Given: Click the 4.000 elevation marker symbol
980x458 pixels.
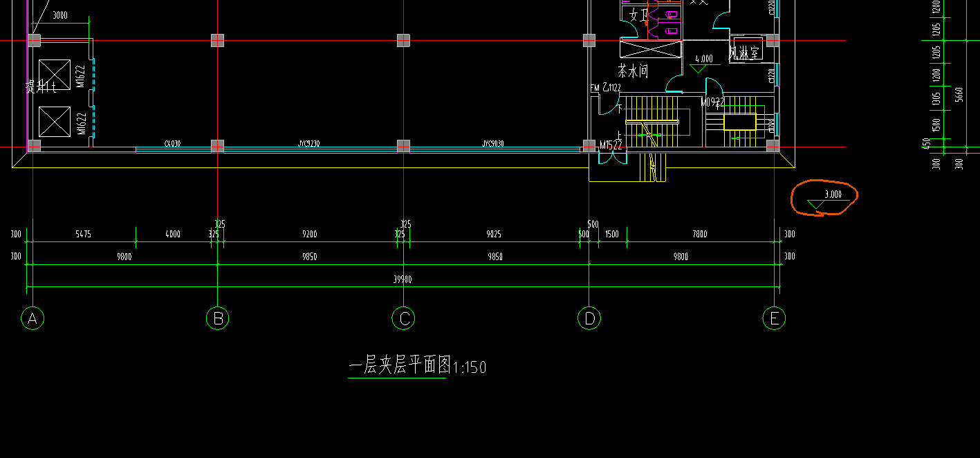Looking at the screenshot, I should [701, 64].
